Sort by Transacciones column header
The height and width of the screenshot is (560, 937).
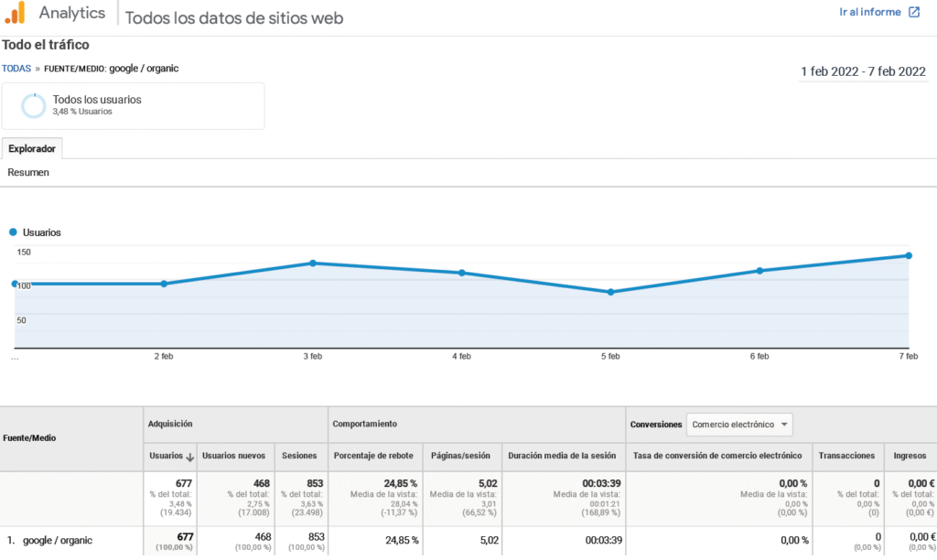pyautogui.click(x=846, y=456)
